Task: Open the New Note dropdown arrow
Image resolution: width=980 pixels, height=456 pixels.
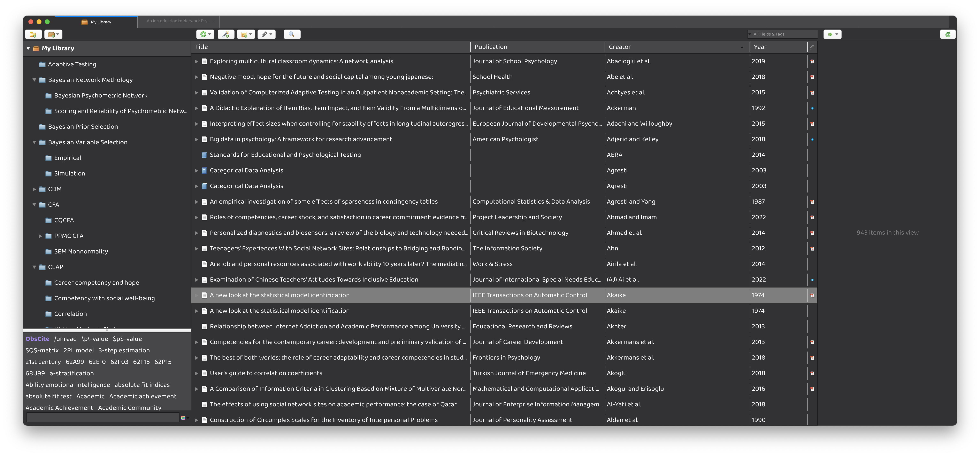Action: point(250,34)
